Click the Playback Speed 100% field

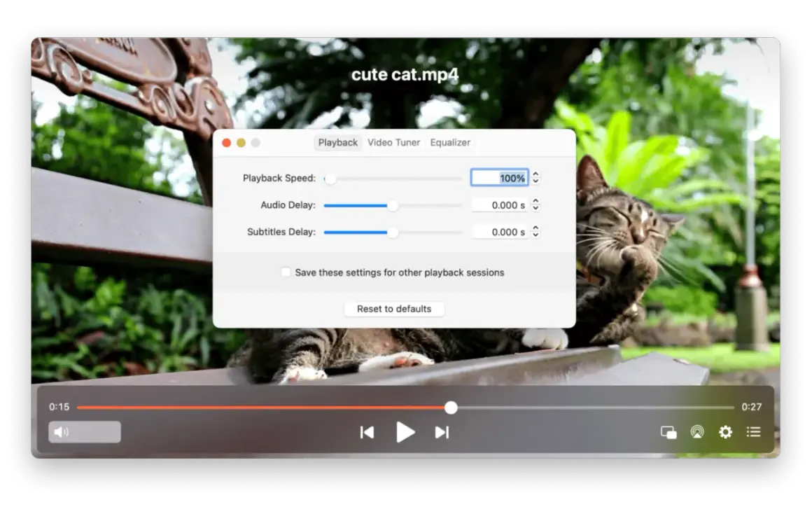click(499, 178)
